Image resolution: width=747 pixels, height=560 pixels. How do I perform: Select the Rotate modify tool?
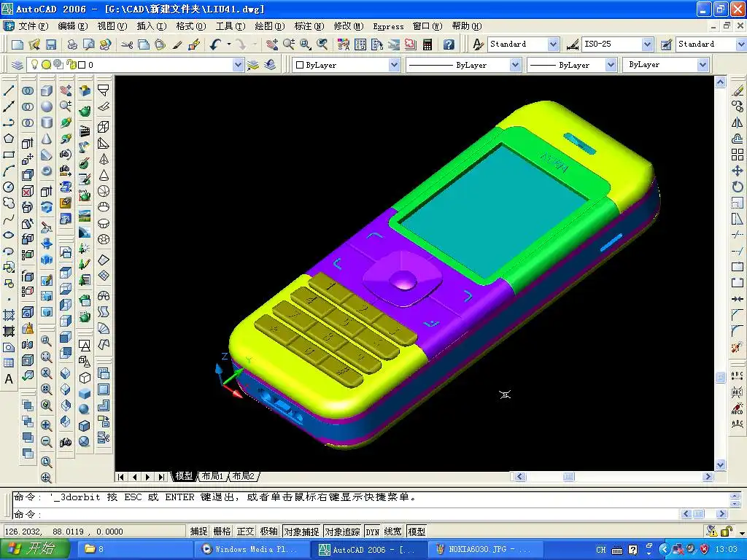pyautogui.click(x=738, y=187)
